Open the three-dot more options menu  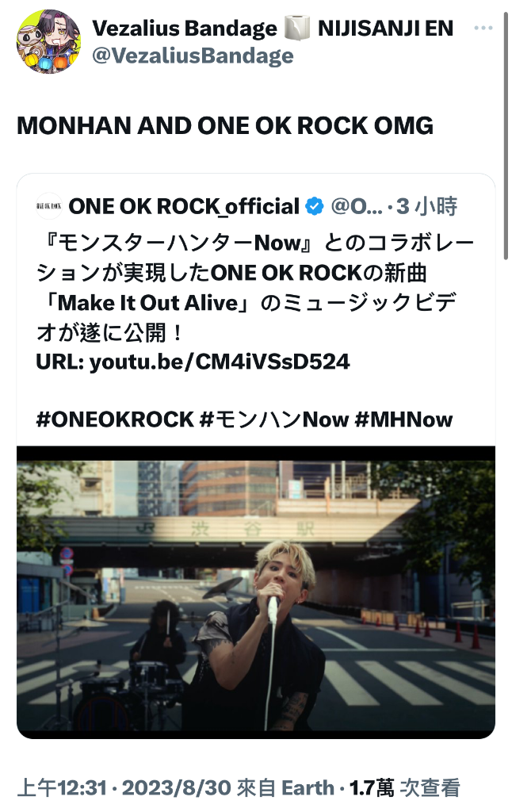coord(483,28)
